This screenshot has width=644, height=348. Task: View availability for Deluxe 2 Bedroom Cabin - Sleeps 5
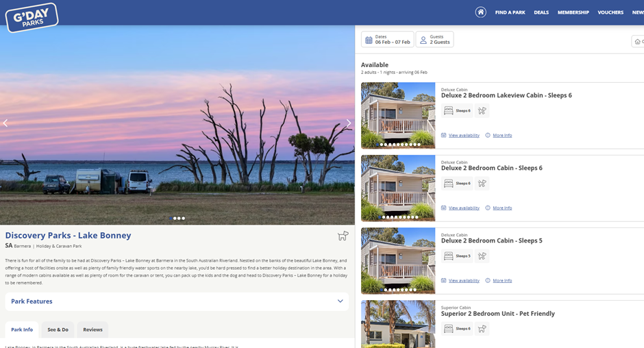click(464, 281)
